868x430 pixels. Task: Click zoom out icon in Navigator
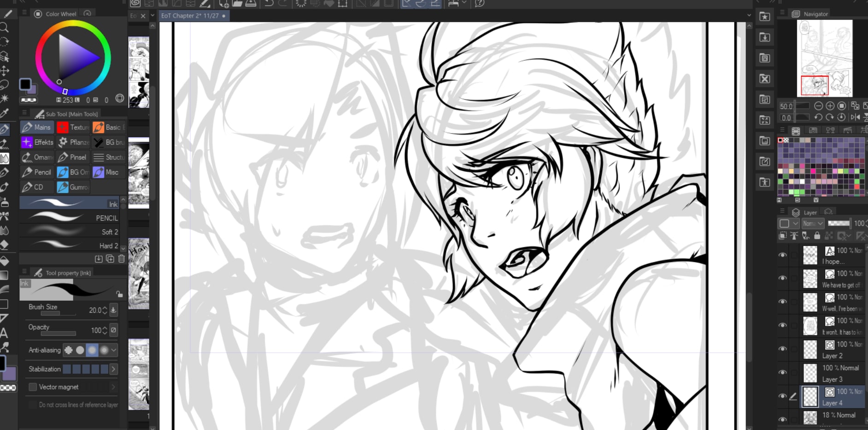click(x=818, y=106)
